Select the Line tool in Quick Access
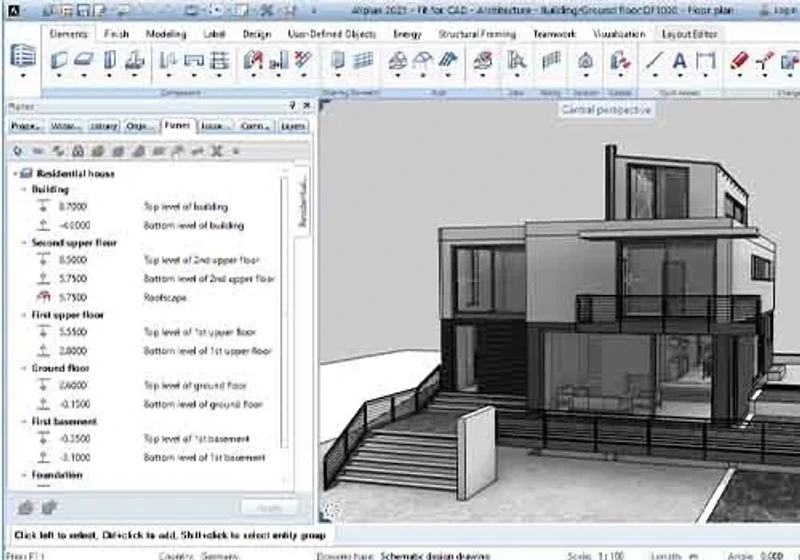 [x=655, y=61]
